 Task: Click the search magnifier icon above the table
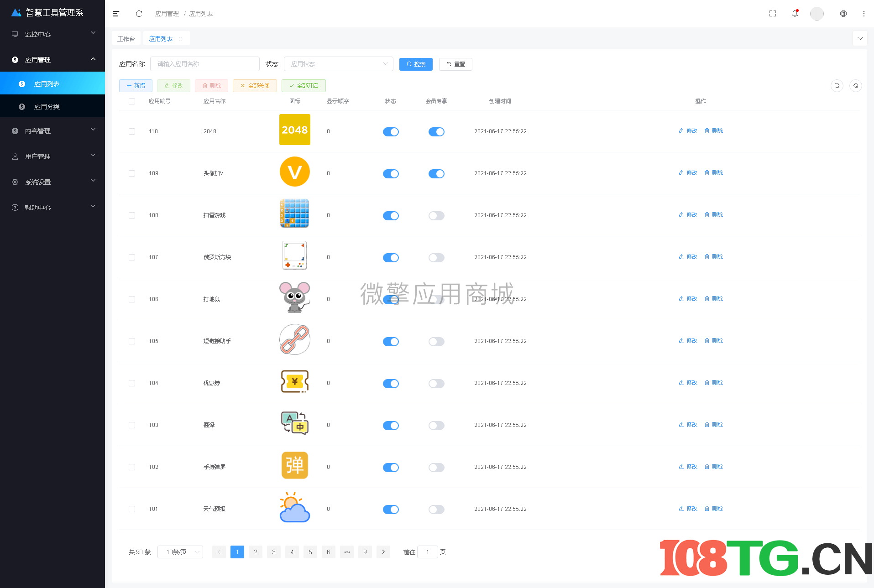837,85
